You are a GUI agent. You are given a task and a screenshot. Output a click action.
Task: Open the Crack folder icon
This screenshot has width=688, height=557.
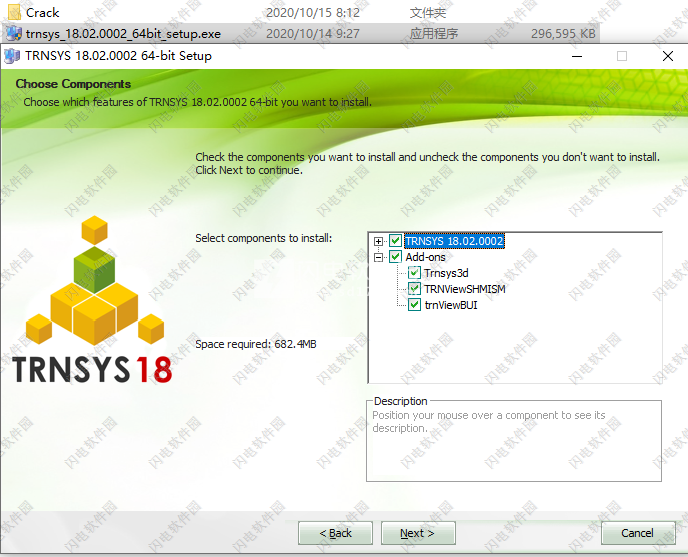point(14,12)
